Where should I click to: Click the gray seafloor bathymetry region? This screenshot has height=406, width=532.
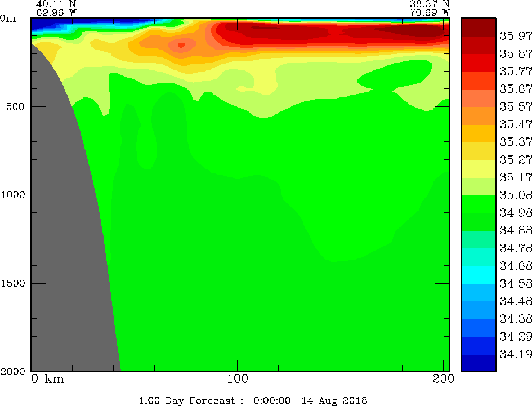pos(68,255)
